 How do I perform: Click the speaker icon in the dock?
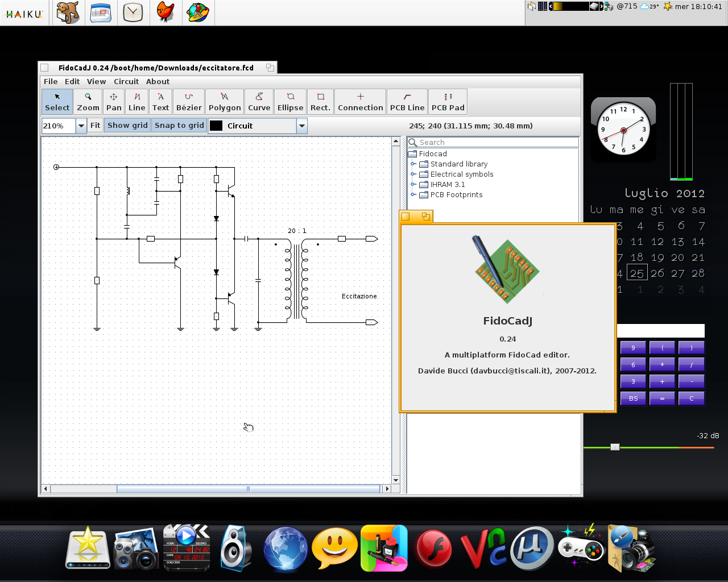pyautogui.click(x=235, y=548)
